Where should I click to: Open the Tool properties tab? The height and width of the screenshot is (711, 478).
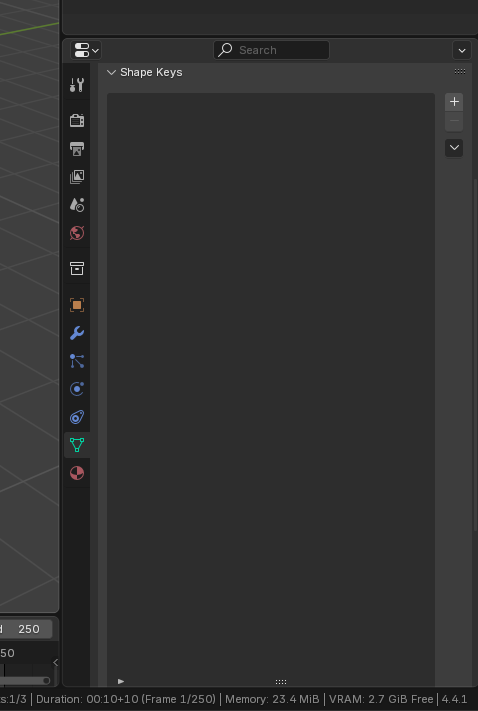click(x=77, y=85)
